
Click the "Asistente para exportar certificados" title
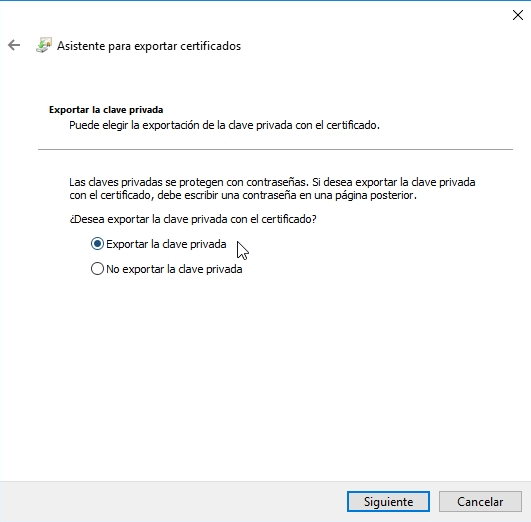[x=149, y=46]
